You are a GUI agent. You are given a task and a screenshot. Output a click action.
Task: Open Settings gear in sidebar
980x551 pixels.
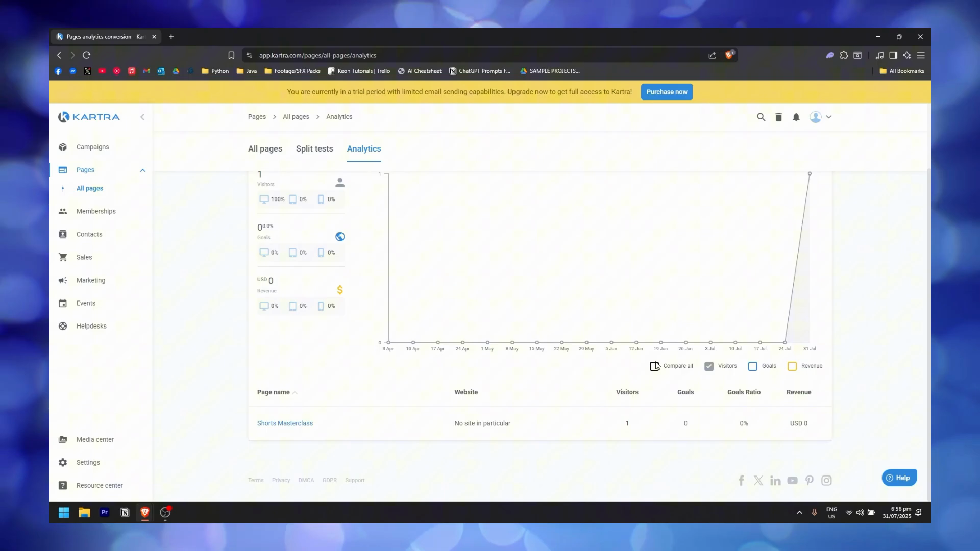(63, 462)
